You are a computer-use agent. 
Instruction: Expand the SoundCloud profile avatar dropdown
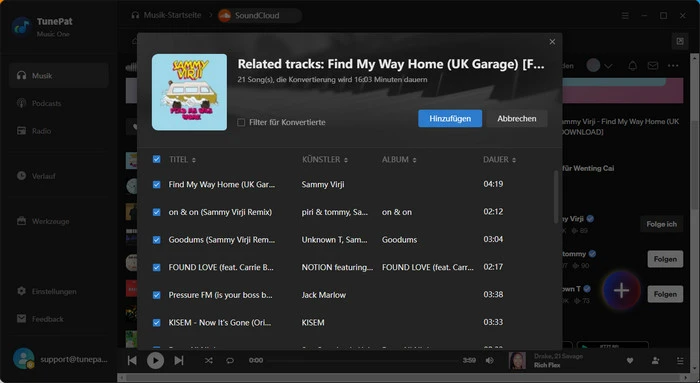pyautogui.click(x=599, y=66)
